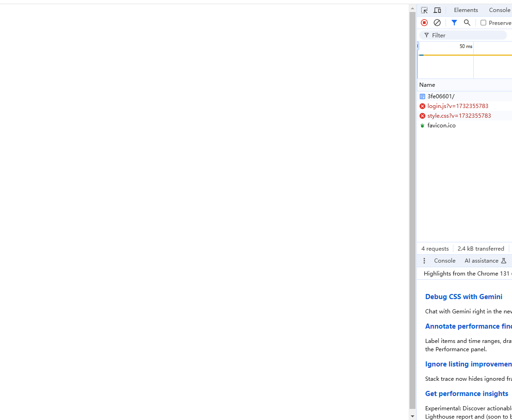Open the Debug CSS with Gemini link
The width and height of the screenshot is (512, 420).
point(464,297)
